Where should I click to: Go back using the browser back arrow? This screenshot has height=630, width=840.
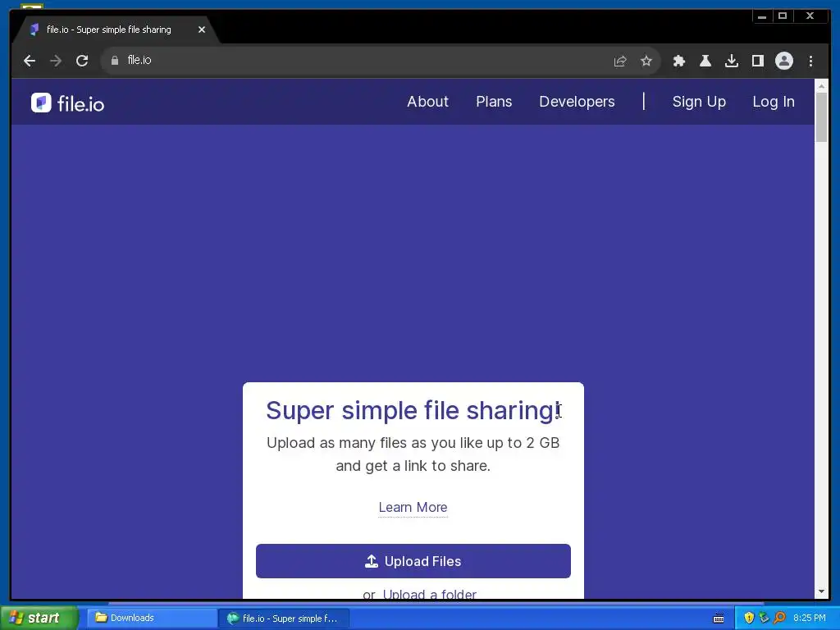pos(30,61)
